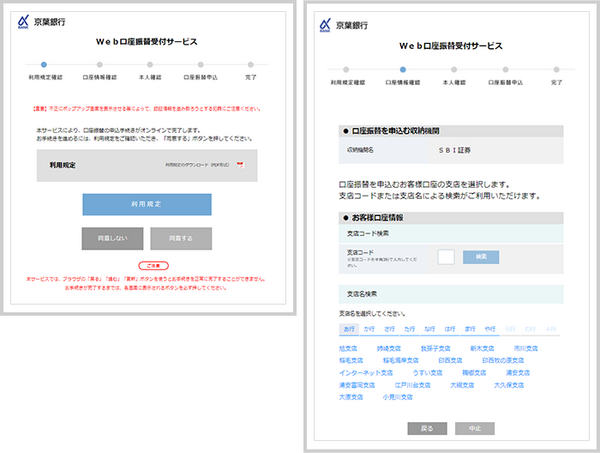600x453 pixels.
Task: Choose the 稲毛支店 branch link
Action: [x=351, y=360]
